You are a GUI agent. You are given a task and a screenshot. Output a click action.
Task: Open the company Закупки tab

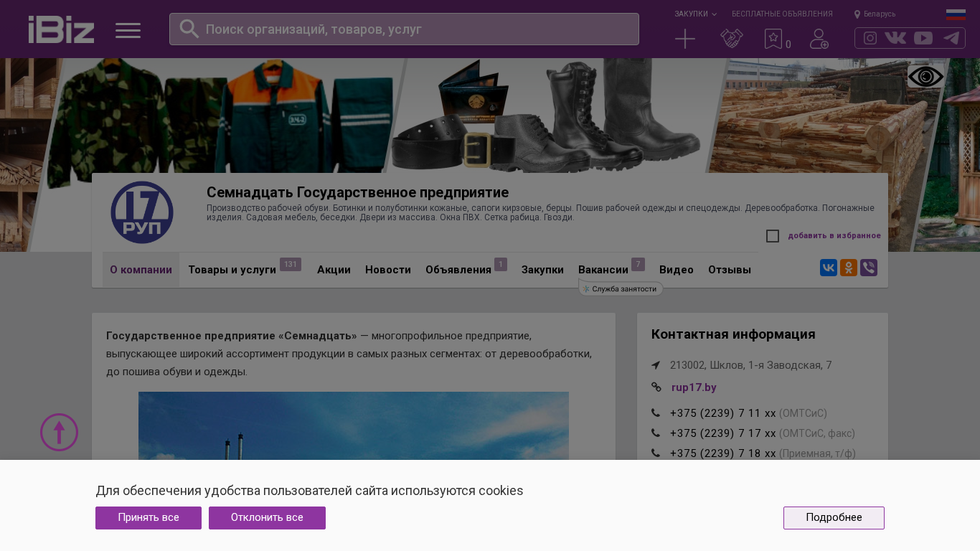542,270
